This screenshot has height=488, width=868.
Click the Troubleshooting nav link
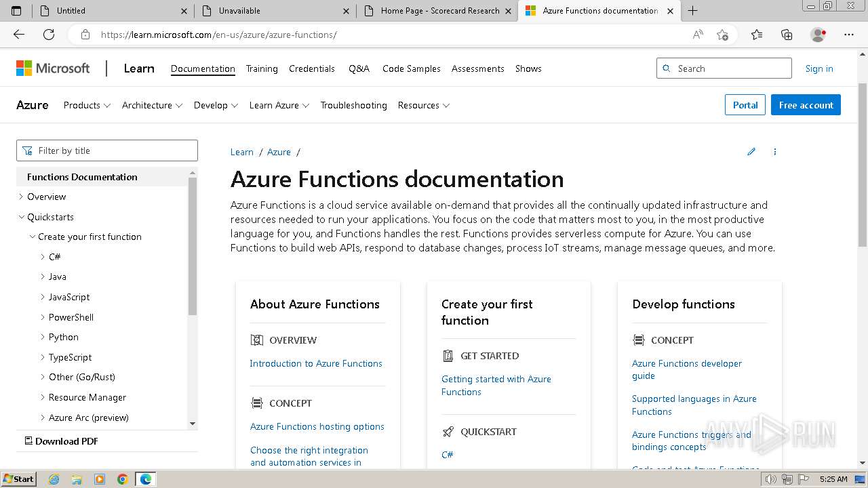point(353,105)
